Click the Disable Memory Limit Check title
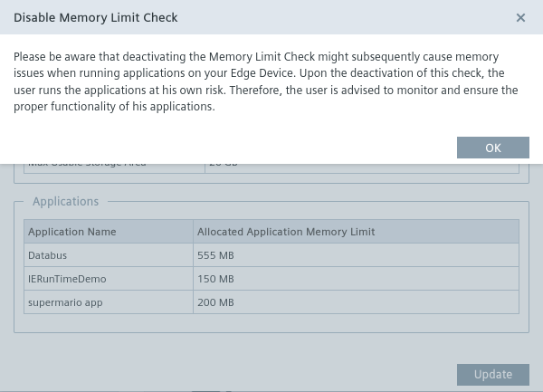543x392 pixels. [x=95, y=17]
